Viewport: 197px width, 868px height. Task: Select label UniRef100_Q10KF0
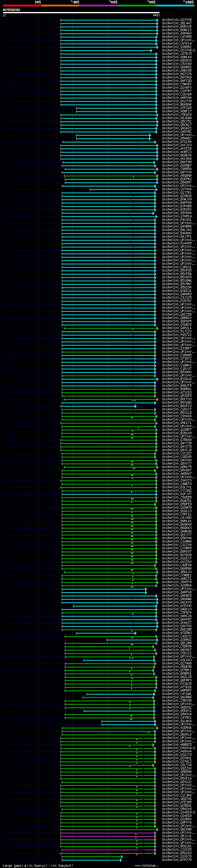click(177, 88)
